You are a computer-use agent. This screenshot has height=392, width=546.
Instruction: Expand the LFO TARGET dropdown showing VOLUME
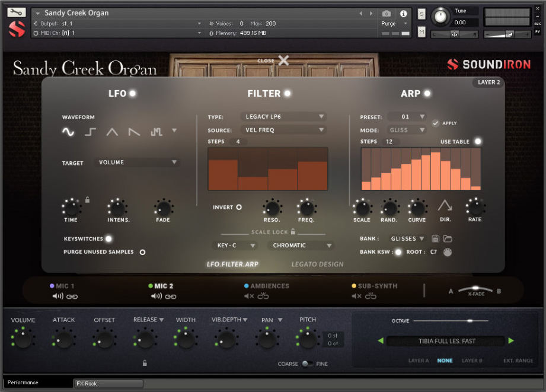pos(136,161)
